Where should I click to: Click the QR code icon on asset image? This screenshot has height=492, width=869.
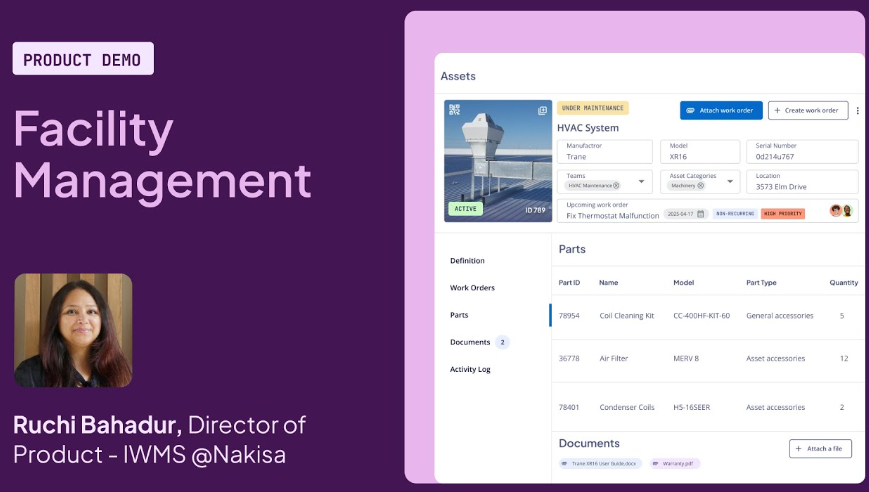(454, 110)
